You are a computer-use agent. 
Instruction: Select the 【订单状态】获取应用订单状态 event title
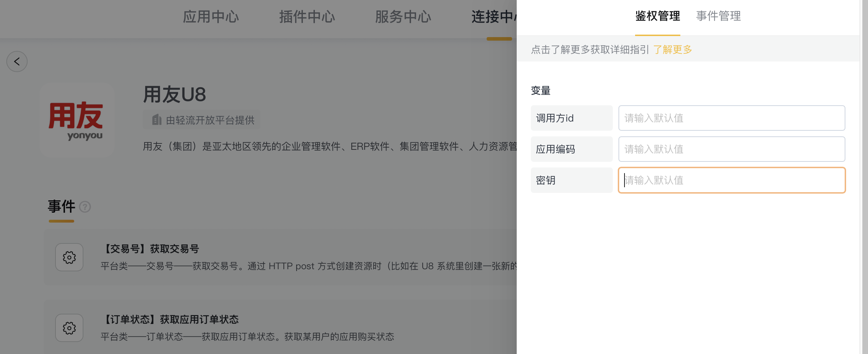(170, 319)
